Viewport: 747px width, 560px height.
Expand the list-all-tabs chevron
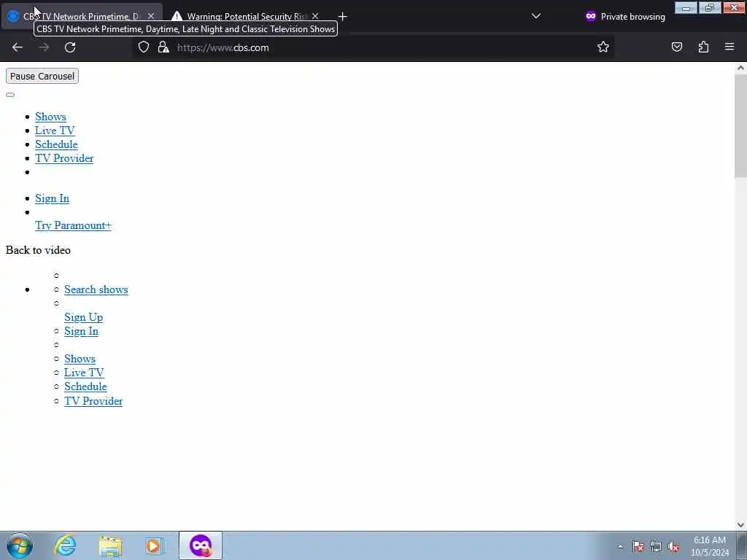536,16
